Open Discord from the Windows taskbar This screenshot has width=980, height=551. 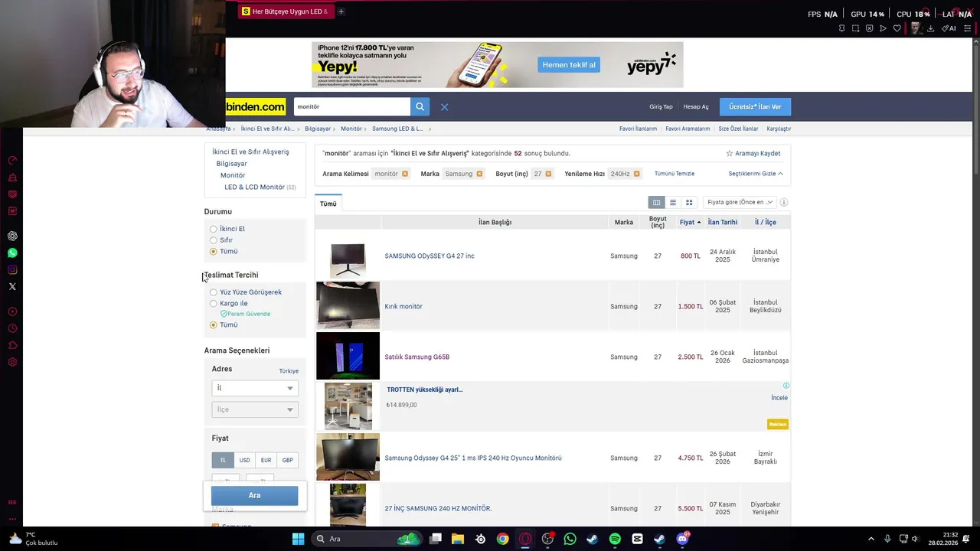(x=682, y=539)
